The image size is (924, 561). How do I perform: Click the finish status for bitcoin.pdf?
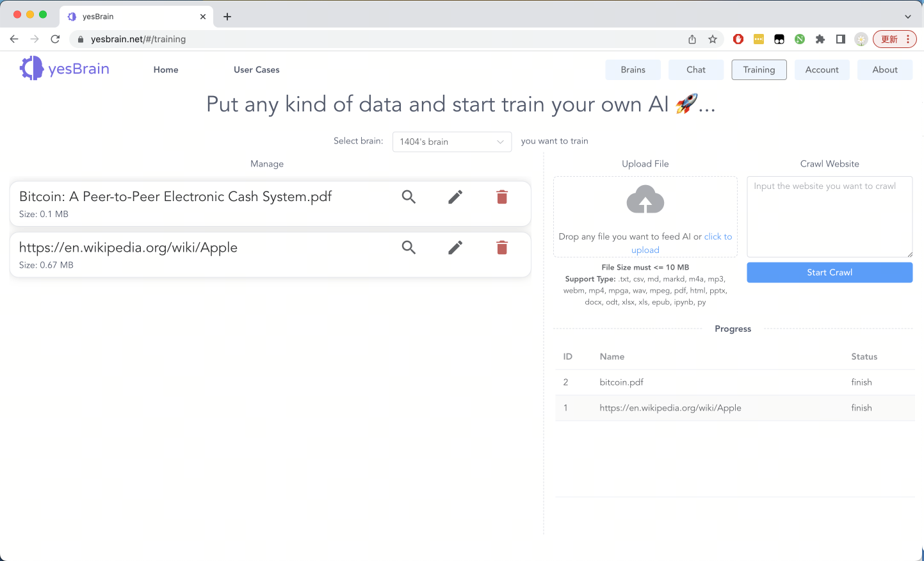tap(862, 382)
